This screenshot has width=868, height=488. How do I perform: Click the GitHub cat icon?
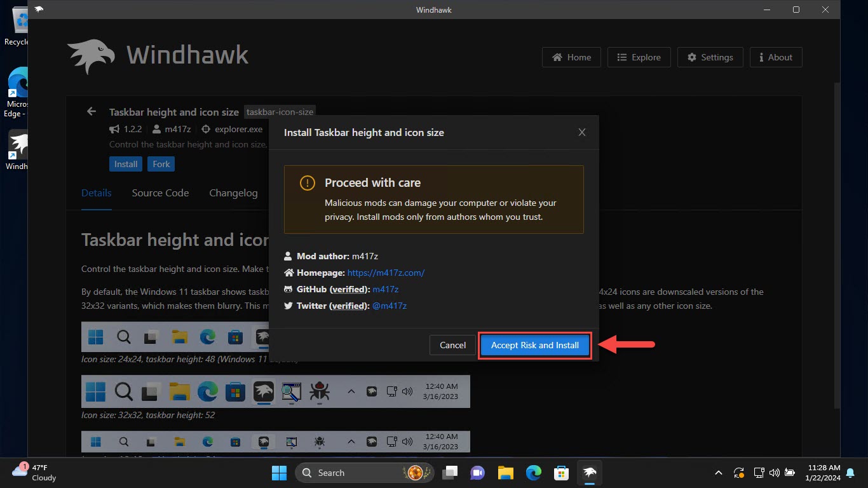[x=288, y=289]
